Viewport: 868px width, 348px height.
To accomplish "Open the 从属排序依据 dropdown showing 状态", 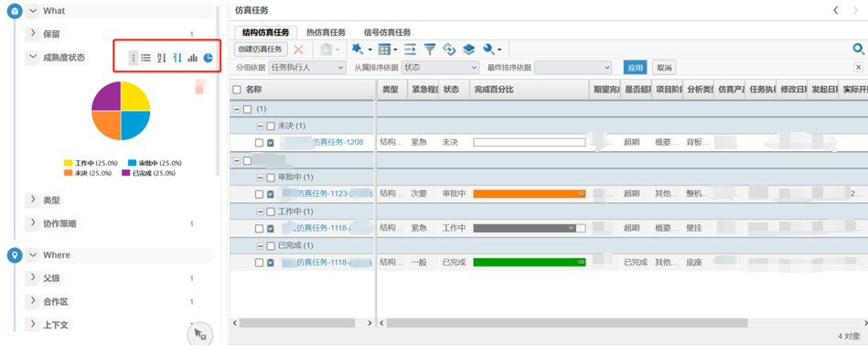I will coord(440,68).
